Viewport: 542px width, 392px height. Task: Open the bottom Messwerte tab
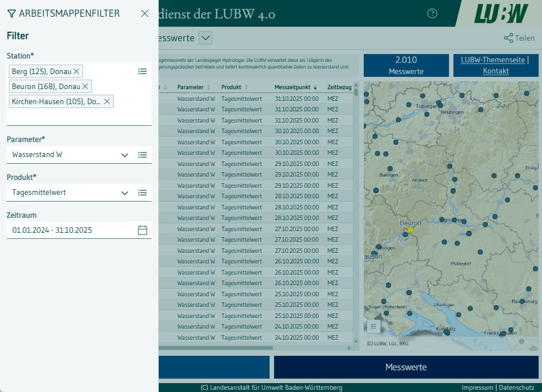pos(406,367)
